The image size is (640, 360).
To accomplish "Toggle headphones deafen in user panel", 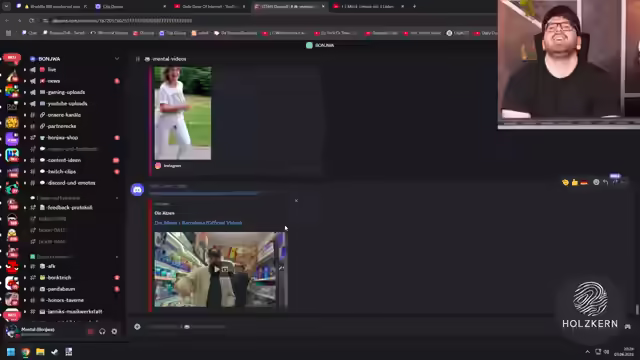I will click(x=102, y=332).
